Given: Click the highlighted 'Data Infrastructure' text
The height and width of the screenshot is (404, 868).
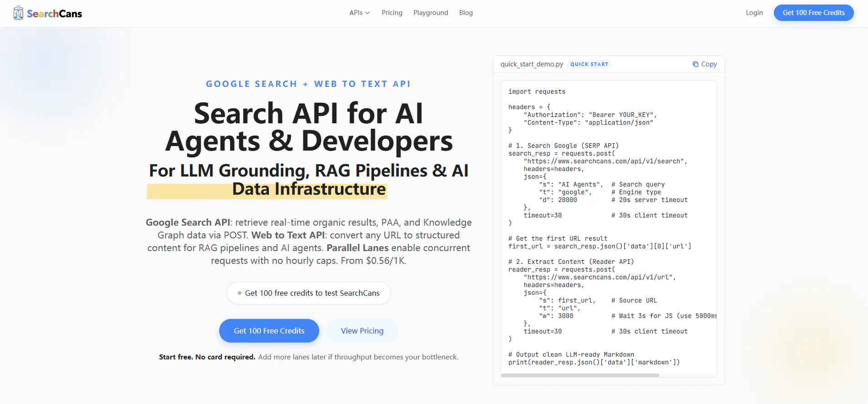Looking at the screenshot, I should click(x=309, y=189).
